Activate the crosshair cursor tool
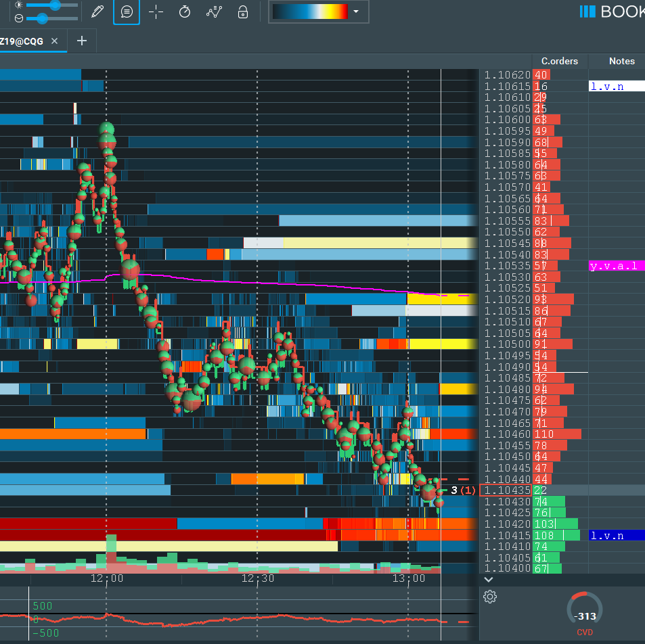Viewport: 645px width, 644px height. 156,12
